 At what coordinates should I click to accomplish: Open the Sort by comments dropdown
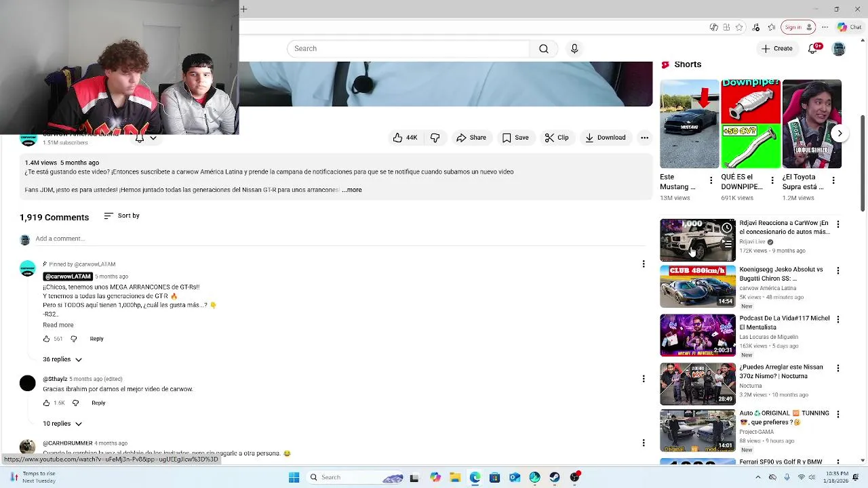[121, 216]
